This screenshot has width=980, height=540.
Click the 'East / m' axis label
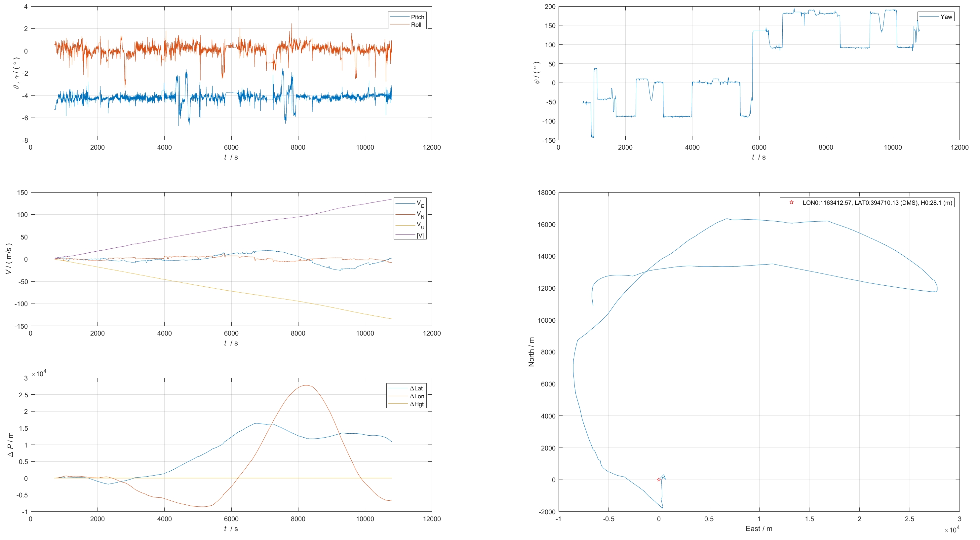coord(759,528)
